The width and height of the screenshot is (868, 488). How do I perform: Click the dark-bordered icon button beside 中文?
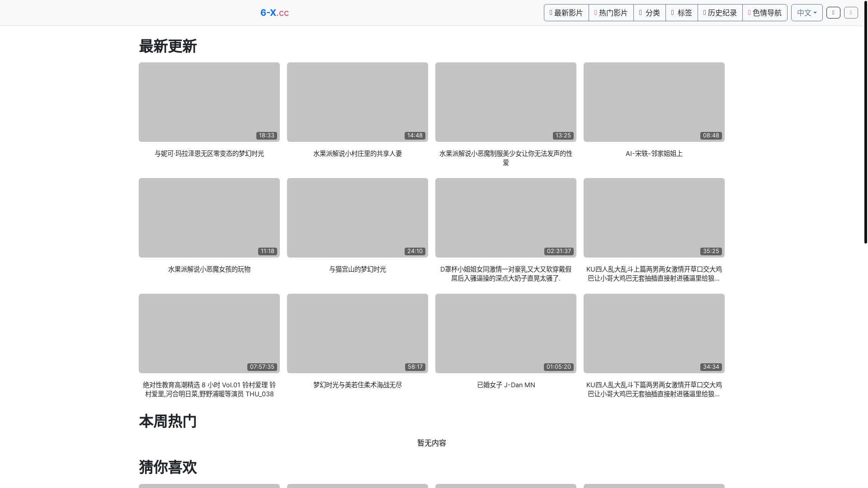coord(833,13)
